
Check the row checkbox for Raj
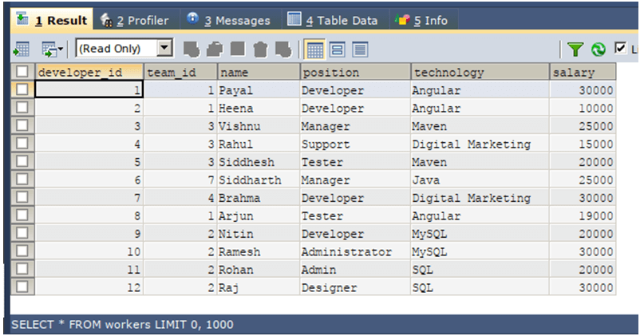(22, 287)
